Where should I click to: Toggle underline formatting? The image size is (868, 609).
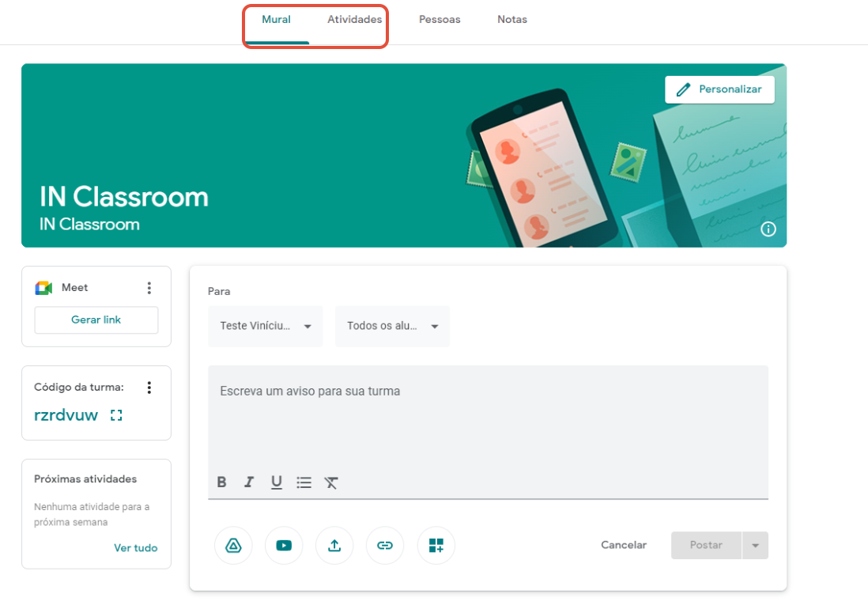pos(276,482)
